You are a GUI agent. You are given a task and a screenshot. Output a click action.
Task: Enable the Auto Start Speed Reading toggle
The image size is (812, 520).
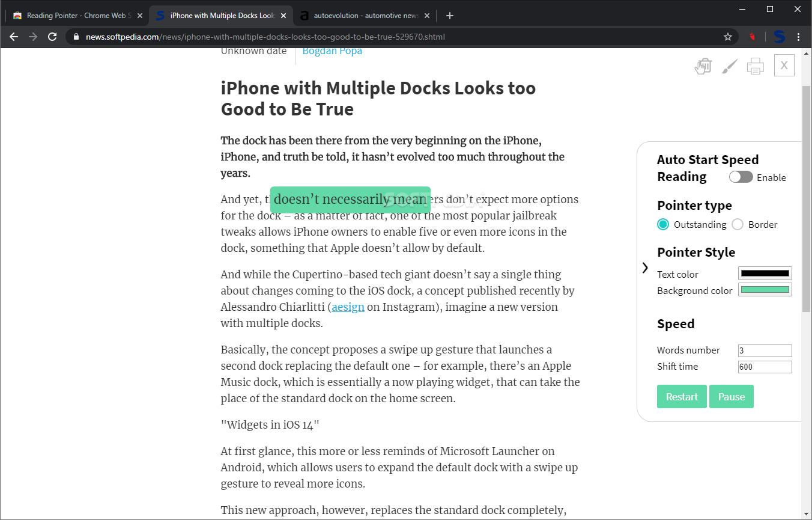[741, 177]
